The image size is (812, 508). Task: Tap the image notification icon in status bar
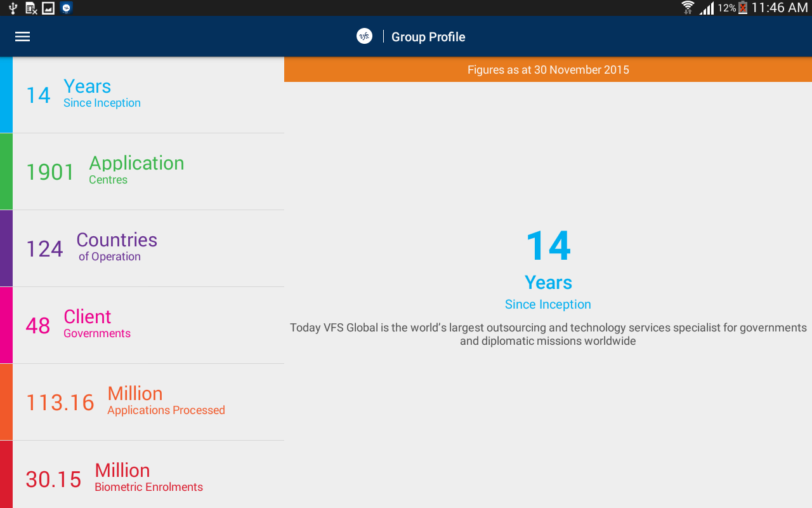point(48,8)
